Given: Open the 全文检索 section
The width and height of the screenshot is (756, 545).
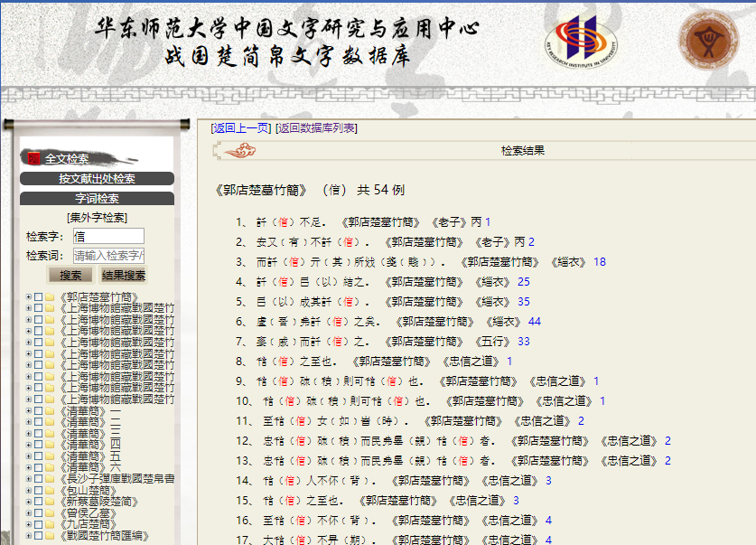Looking at the screenshot, I should click(x=67, y=159).
